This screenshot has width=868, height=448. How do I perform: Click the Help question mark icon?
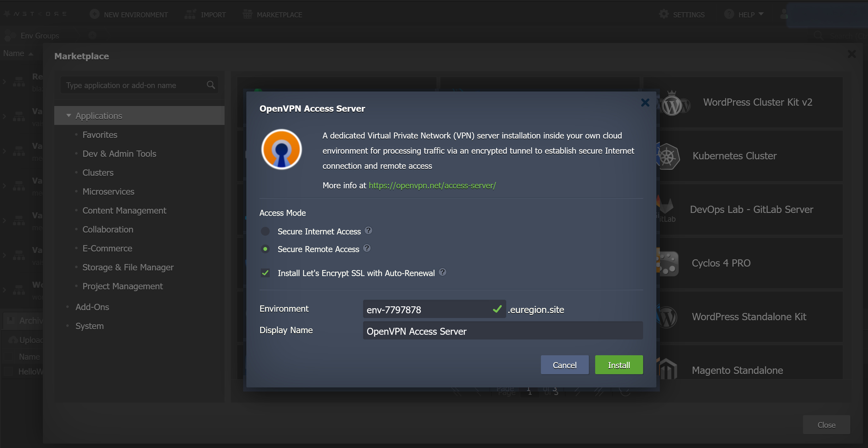[x=729, y=14]
